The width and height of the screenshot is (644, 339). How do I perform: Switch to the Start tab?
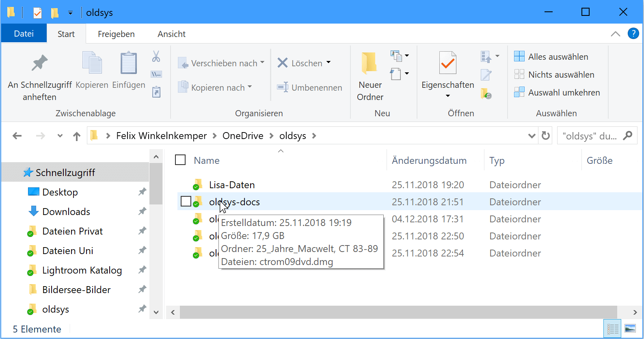coord(66,34)
